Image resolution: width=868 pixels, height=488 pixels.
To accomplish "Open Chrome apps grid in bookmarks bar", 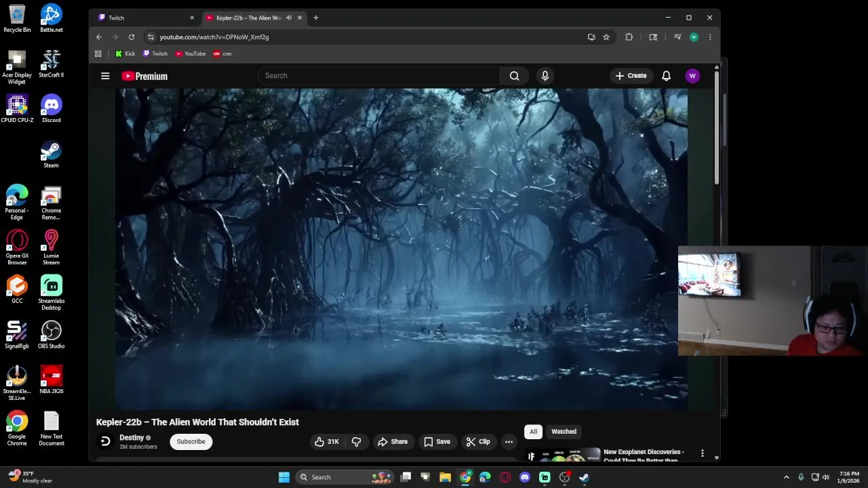I will pos(98,54).
